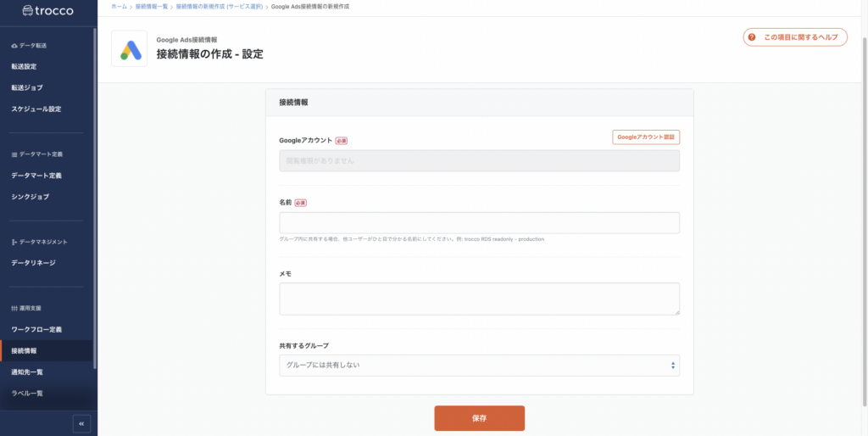Click 接続情報一覧 breadcrumb link
This screenshot has width=868, height=436.
pyautogui.click(x=152, y=7)
